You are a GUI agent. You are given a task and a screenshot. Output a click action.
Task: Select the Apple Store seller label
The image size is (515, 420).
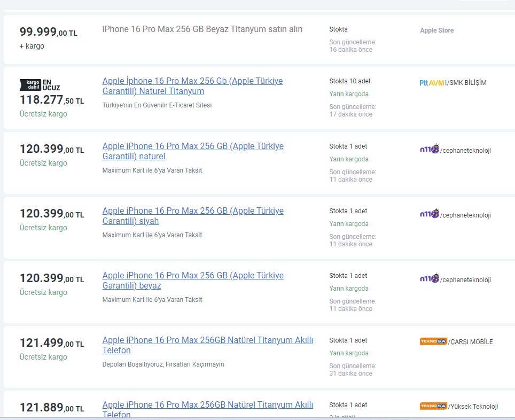click(436, 30)
